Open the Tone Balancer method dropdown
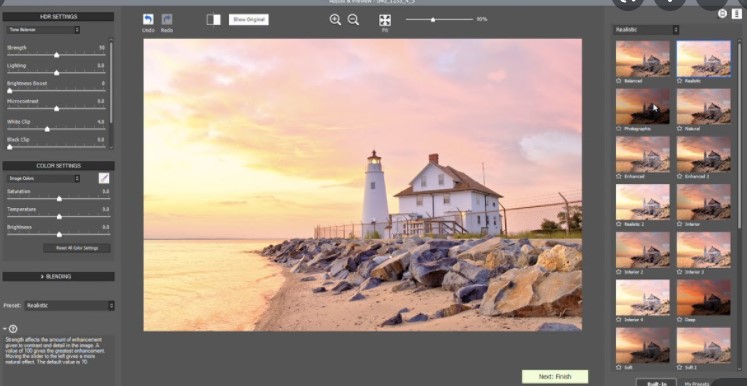This screenshot has height=386, width=747. pyautogui.click(x=43, y=30)
